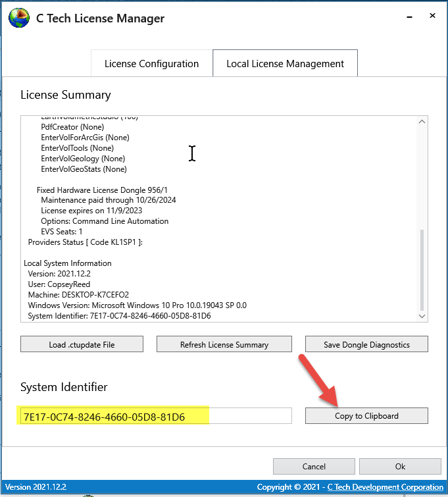The image size is (448, 497).
Task: Click the EnterVolGeoStats (None) line
Action: click(84, 169)
